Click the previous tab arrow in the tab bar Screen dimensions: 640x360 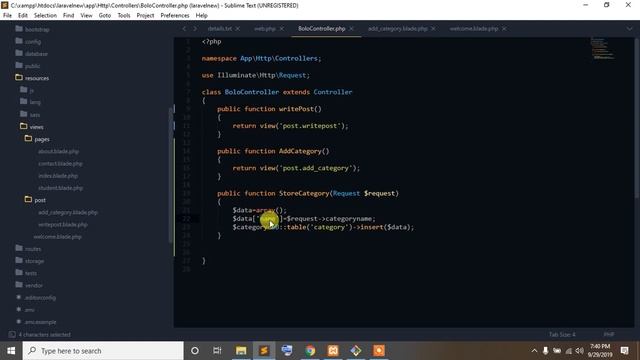pos(184,29)
